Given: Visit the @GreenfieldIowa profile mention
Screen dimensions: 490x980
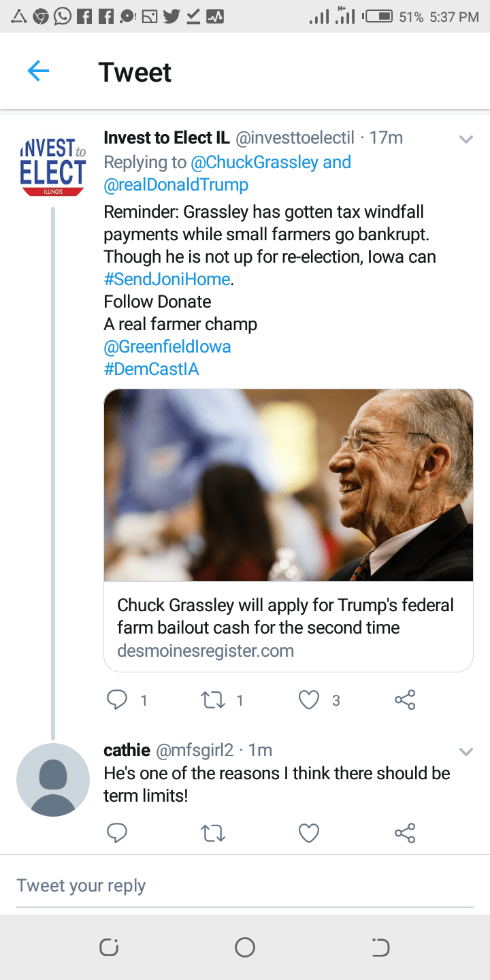Looking at the screenshot, I should tap(167, 346).
